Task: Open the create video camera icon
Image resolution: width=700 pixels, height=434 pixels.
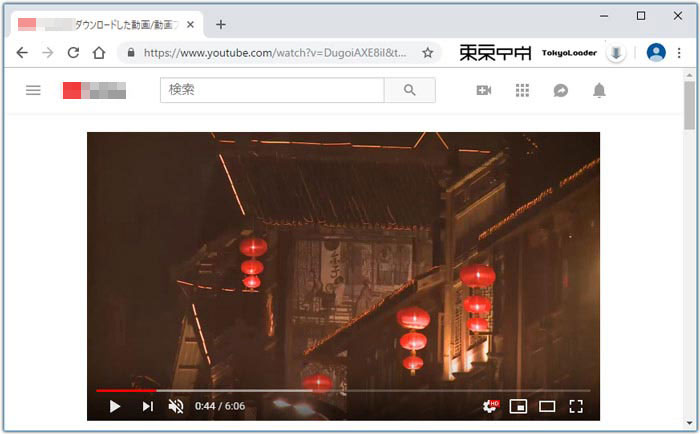Action: pos(483,90)
